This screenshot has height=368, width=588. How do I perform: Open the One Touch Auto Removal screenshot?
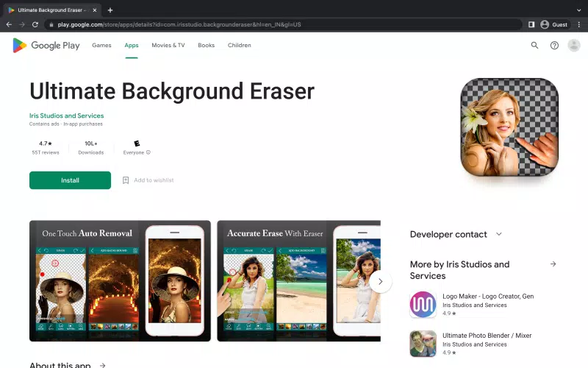[x=120, y=281]
